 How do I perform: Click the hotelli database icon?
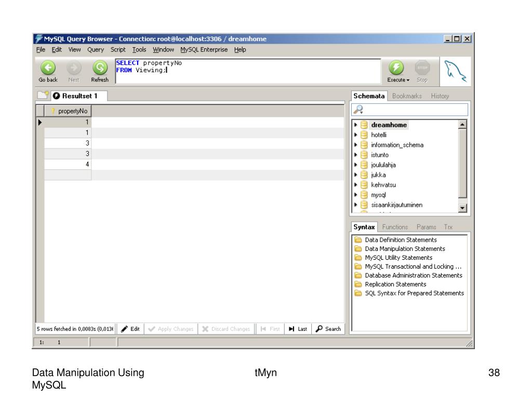[364, 135]
